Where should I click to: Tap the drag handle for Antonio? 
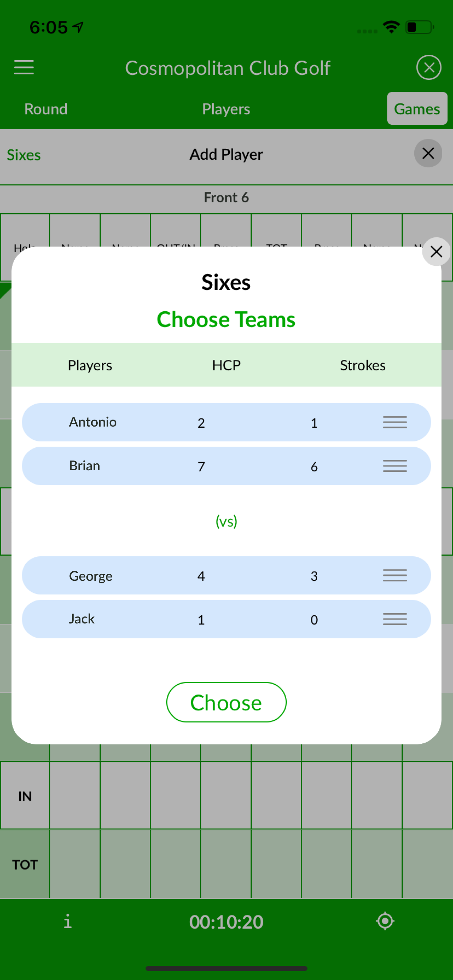[394, 422]
